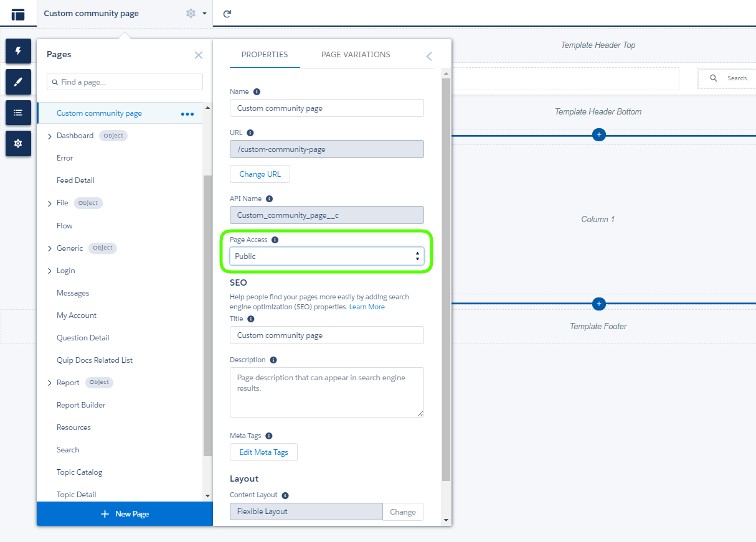Select the Theme brush icon in the sidebar

point(18,82)
